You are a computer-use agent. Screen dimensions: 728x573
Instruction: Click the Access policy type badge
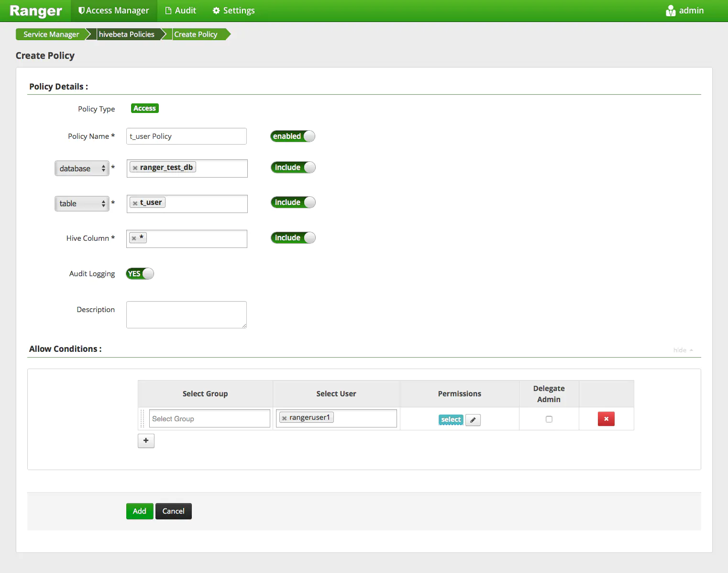click(144, 108)
